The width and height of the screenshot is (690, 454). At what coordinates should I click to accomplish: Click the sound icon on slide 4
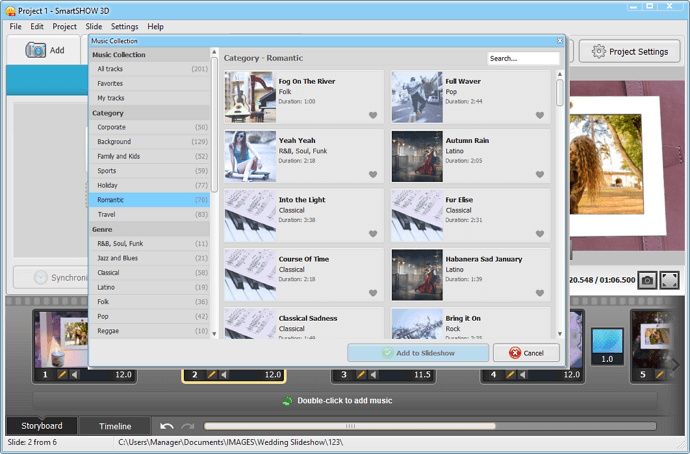pos(523,375)
